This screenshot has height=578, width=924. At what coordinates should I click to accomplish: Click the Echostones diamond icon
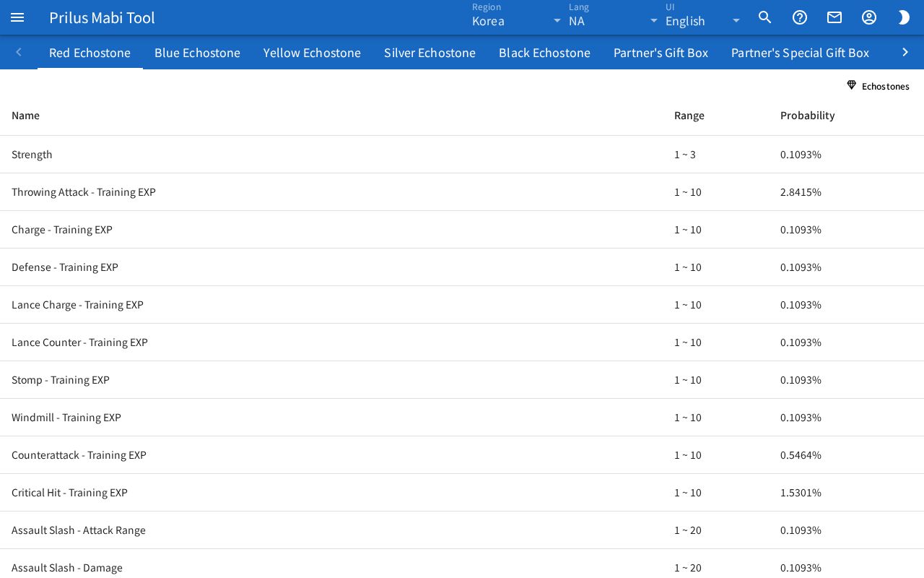(852, 85)
